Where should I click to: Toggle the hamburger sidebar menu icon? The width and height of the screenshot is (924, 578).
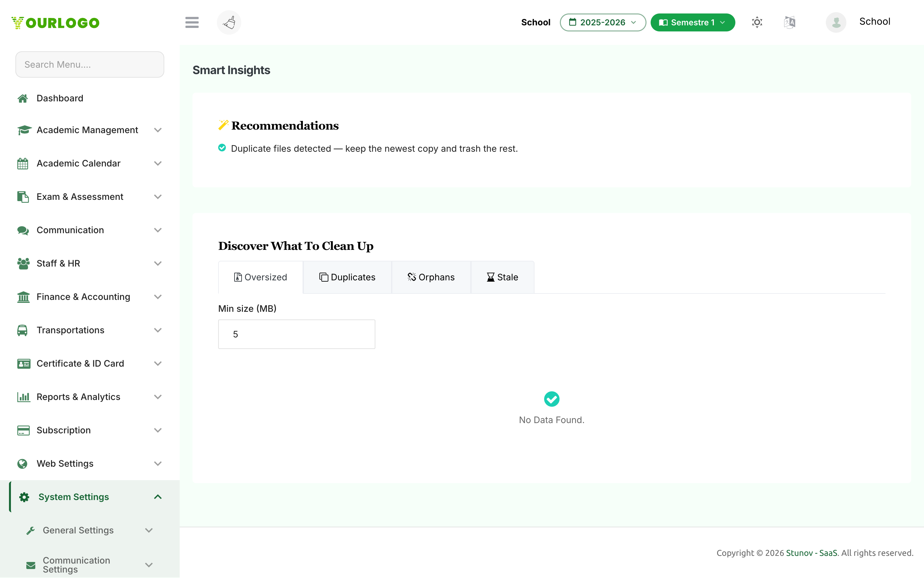click(192, 22)
